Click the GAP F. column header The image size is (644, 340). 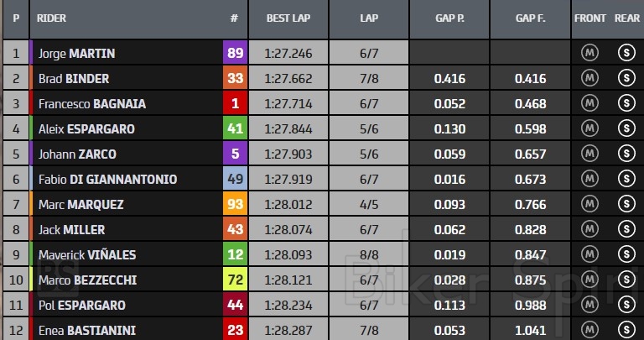(530, 18)
